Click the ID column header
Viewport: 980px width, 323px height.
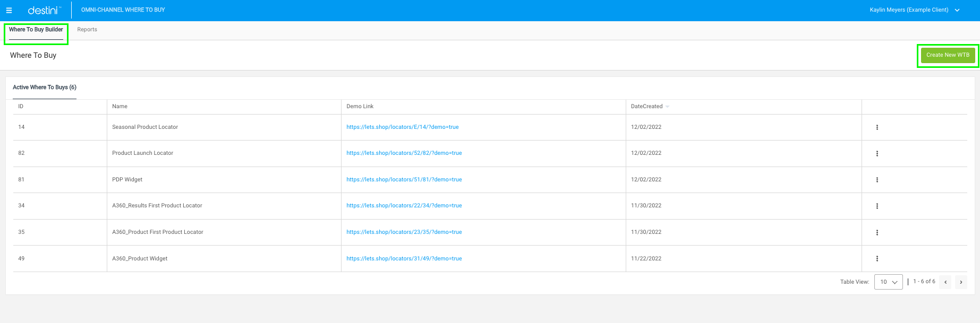point(21,107)
